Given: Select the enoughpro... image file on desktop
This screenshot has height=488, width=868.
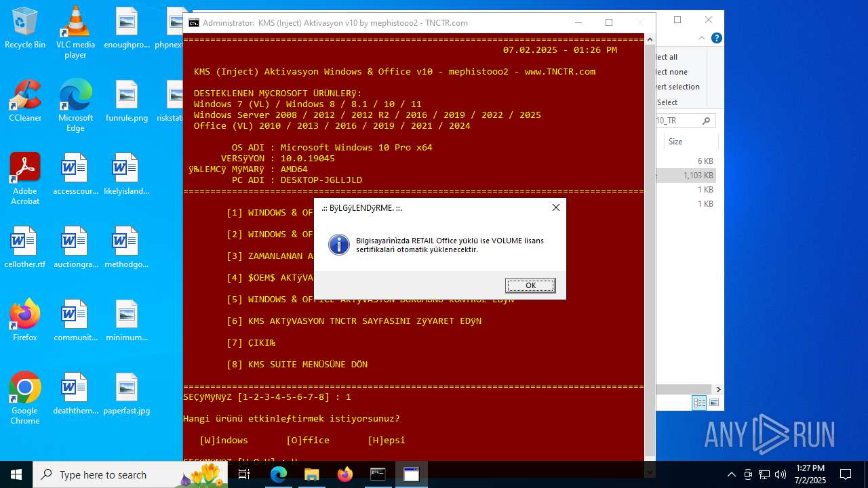Looking at the screenshot, I should (x=127, y=28).
